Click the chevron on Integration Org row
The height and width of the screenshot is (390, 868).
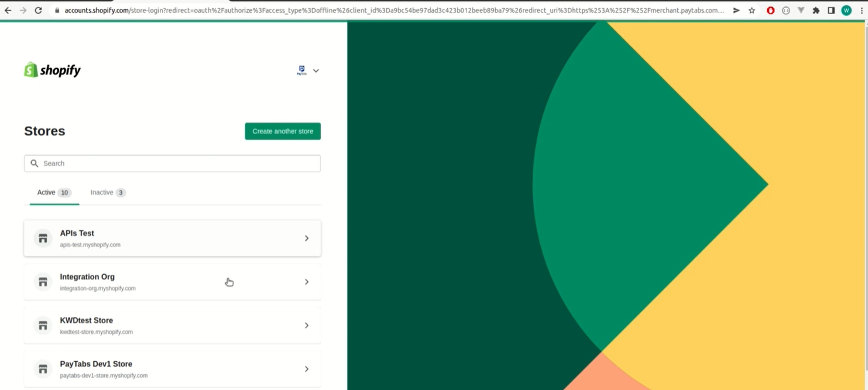click(307, 282)
